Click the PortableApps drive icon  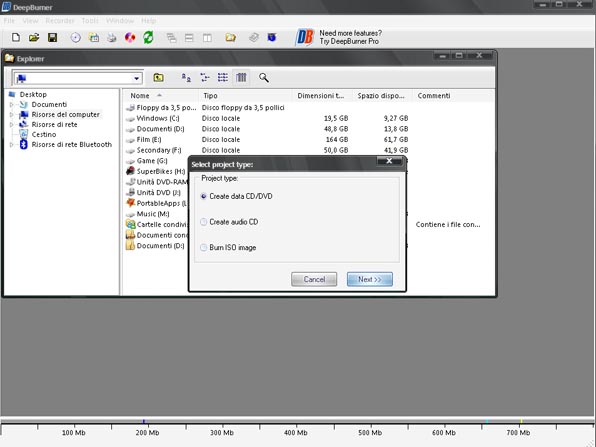pyautogui.click(x=130, y=203)
